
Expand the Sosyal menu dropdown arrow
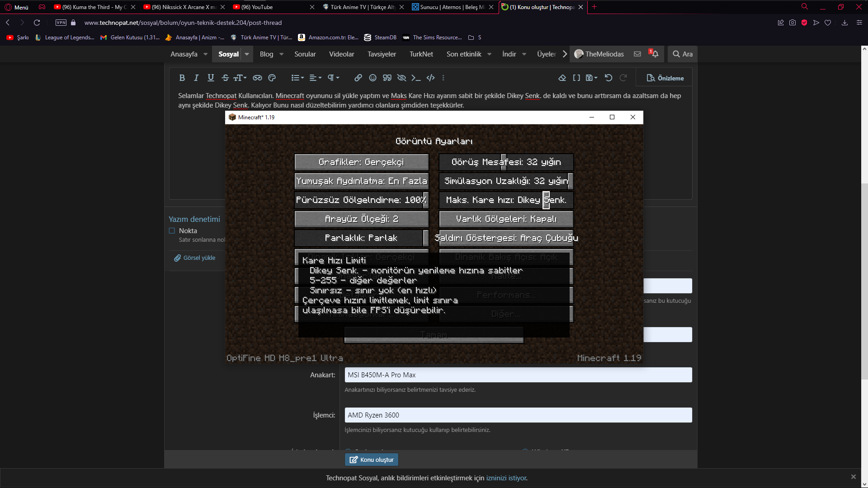pos(247,54)
